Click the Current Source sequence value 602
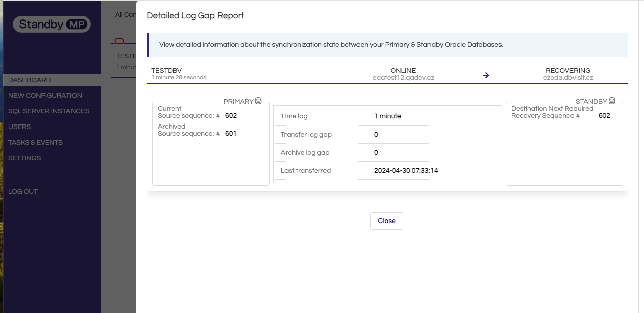 pos(231,116)
